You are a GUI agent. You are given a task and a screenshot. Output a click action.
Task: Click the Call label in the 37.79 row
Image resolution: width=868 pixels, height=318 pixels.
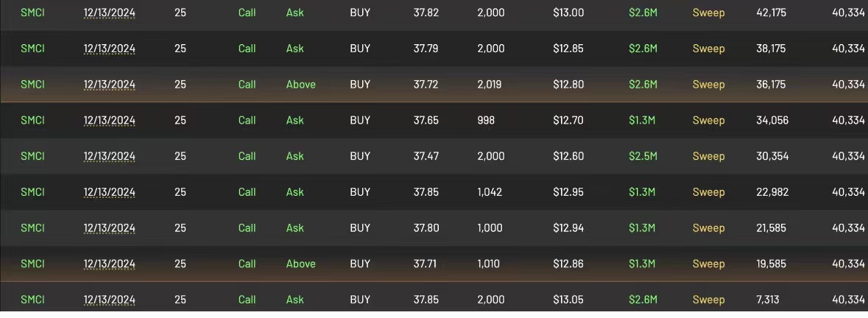(x=247, y=49)
